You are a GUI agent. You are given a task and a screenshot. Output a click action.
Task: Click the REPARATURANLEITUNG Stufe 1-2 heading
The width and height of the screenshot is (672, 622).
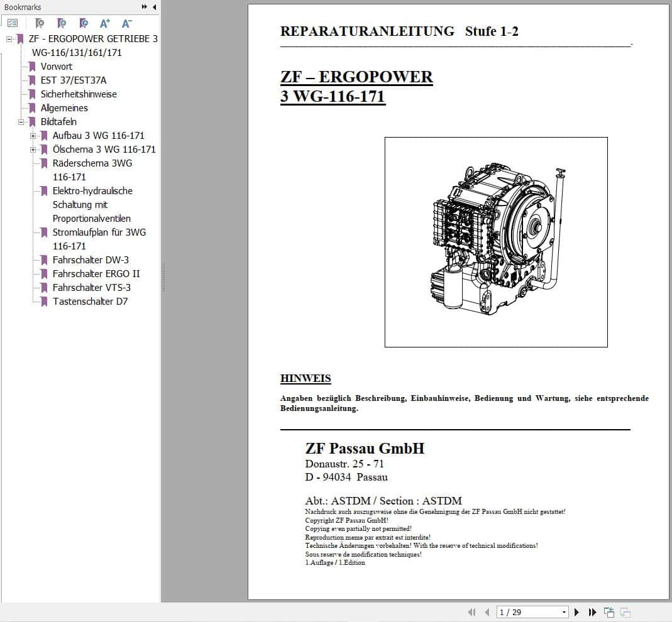[399, 31]
